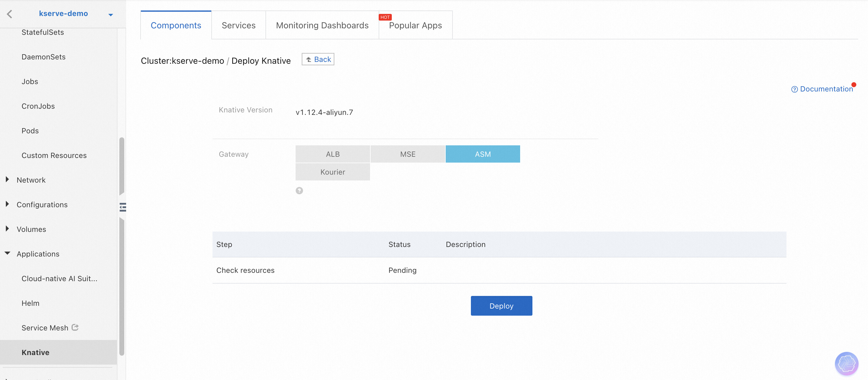868x380 pixels.
Task: Expand the Configurations section
Action: (7, 204)
